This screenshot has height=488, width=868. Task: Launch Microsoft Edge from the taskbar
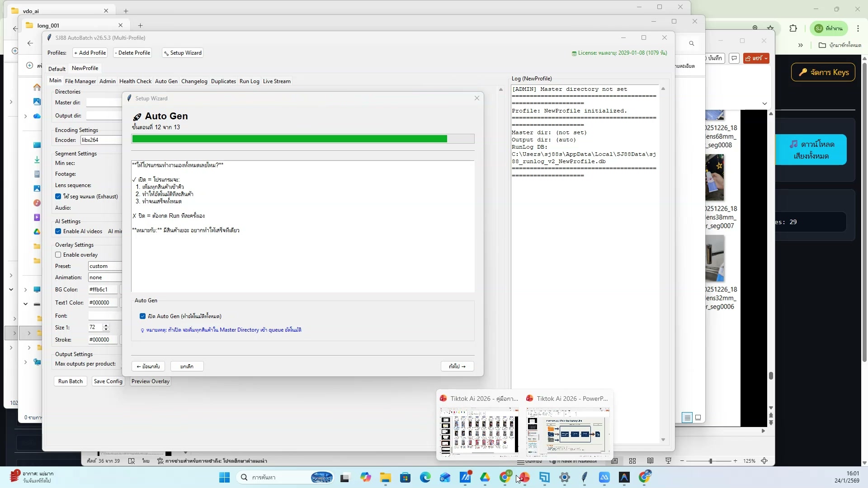[x=425, y=478]
